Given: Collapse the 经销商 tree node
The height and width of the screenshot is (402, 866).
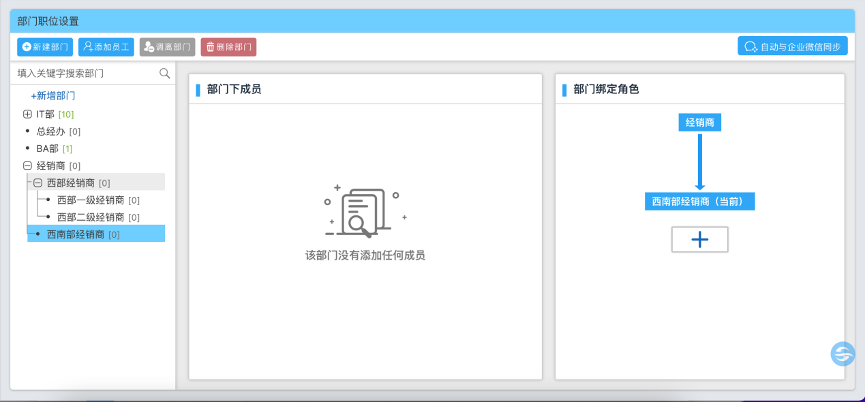Looking at the screenshot, I should 27,165.
